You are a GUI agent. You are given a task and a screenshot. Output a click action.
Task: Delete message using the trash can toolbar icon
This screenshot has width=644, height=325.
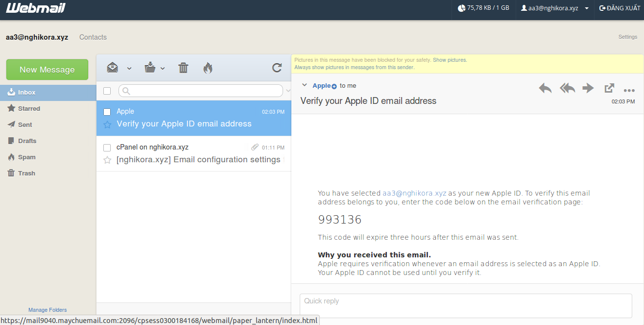pyautogui.click(x=183, y=68)
